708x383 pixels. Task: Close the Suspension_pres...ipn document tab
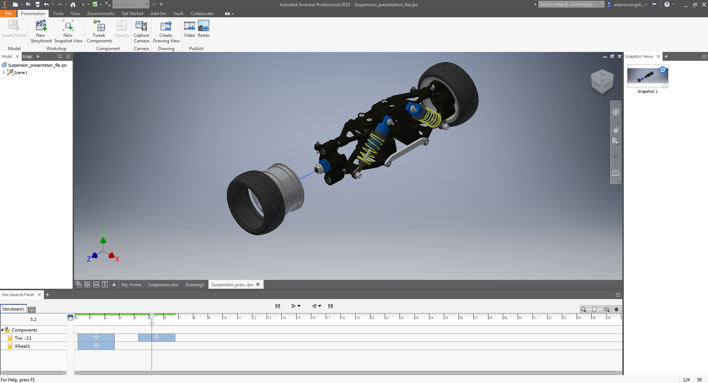(x=258, y=285)
